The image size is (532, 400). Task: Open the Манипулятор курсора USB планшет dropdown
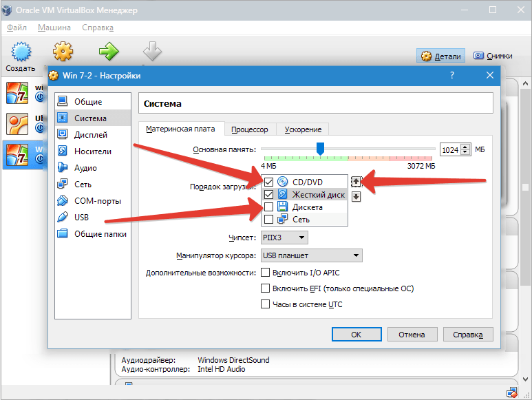311,255
